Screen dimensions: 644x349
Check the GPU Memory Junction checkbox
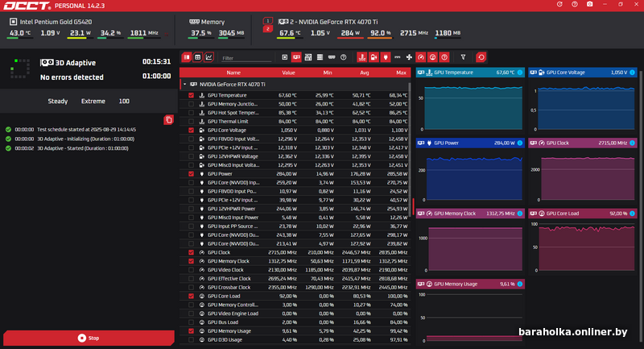pos(191,104)
